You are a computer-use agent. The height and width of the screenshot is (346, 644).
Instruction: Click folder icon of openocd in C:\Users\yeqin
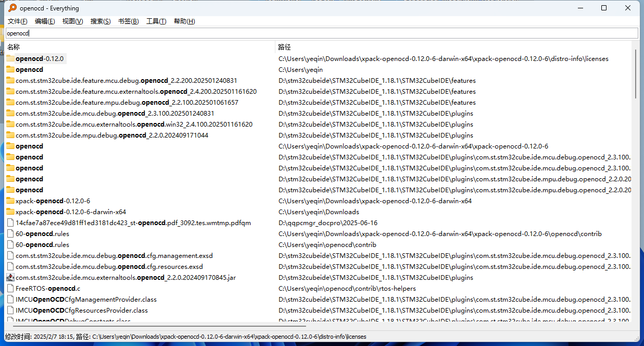tap(10, 69)
